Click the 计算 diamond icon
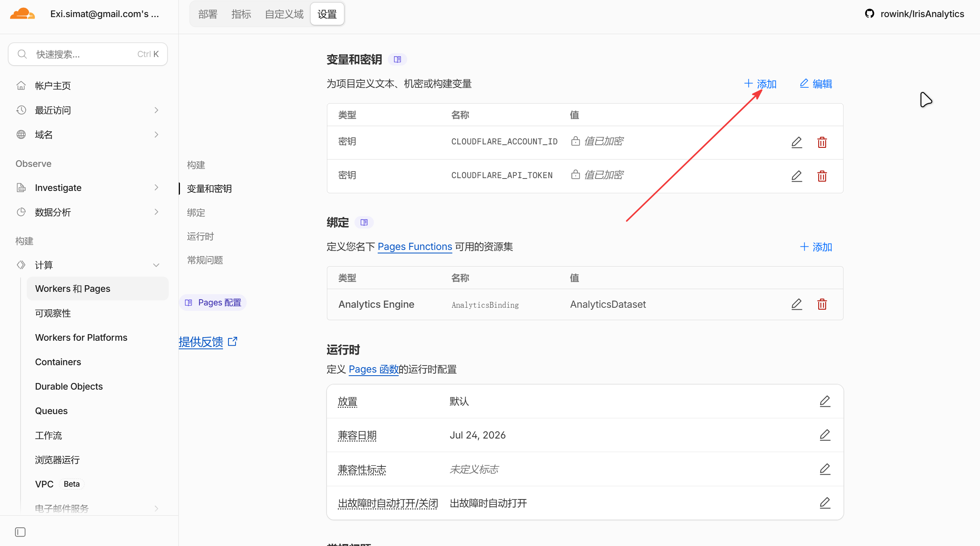The width and height of the screenshot is (980, 546). click(x=21, y=265)
